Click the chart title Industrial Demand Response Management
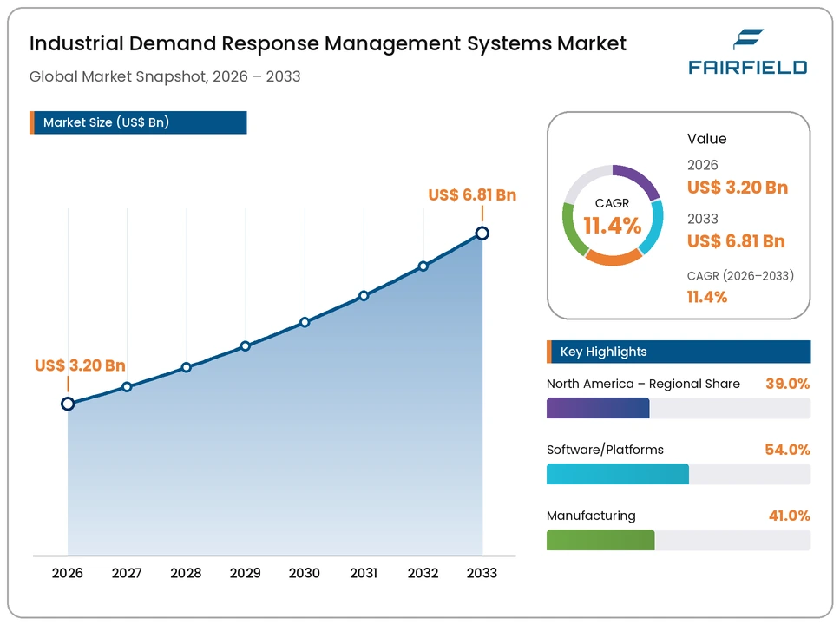Screen dimensions: 840x625 coord(328,43)
